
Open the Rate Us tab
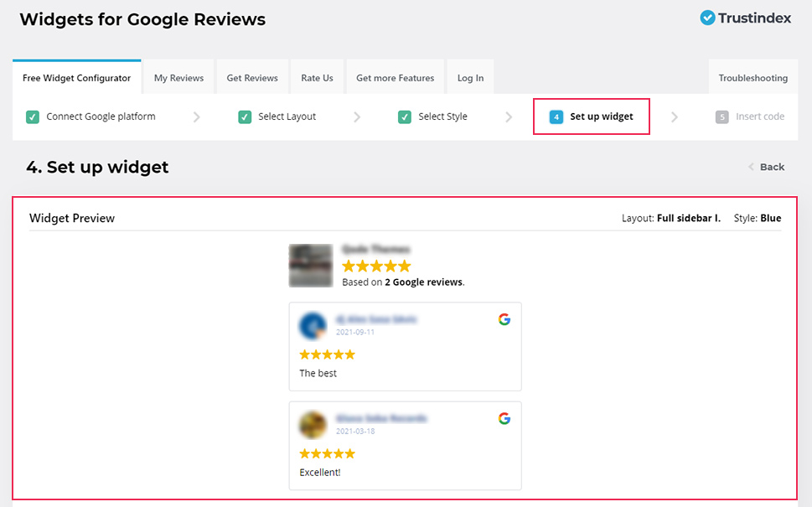pyautogui.click(x=317, y=78)
